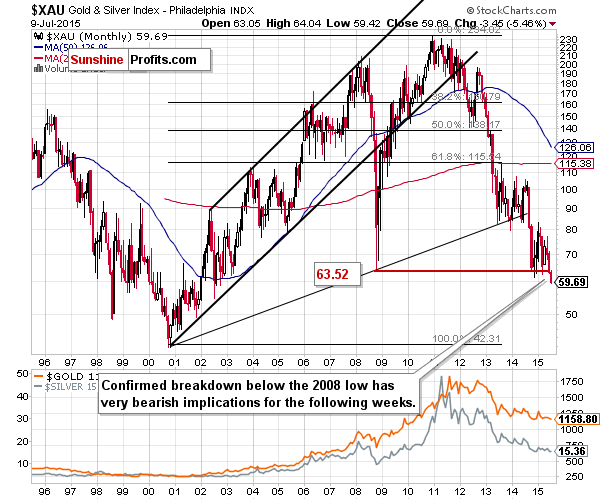
Task: Click the orange $GOLD legend line
Action: pos(38,375)
